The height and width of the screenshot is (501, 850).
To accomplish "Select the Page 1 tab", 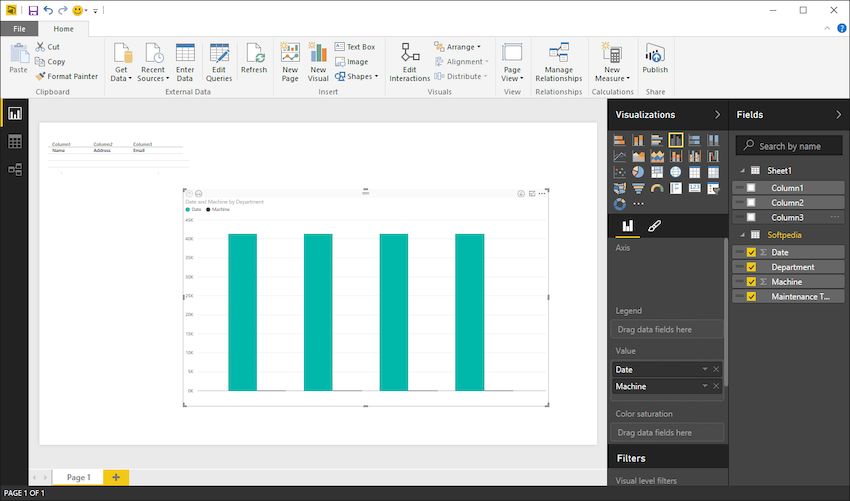I will (78, 477).
